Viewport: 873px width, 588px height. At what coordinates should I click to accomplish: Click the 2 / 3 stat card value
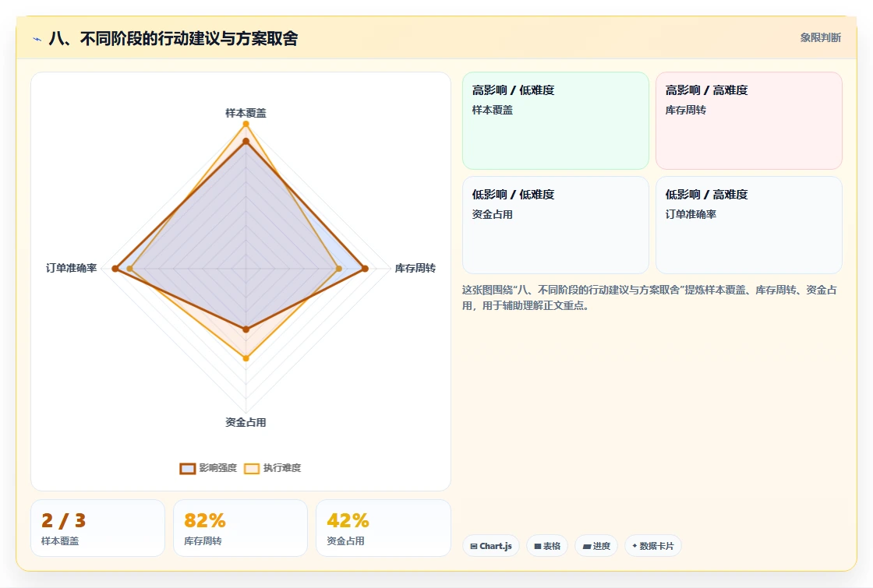[63, 521]
